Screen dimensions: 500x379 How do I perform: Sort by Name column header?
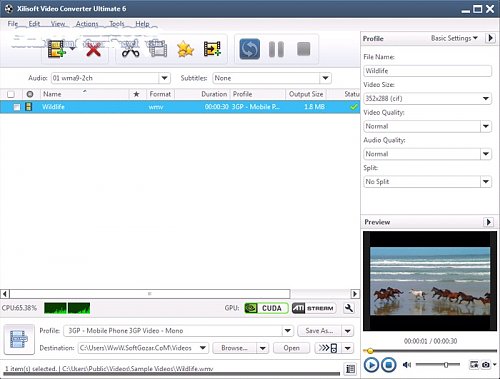coord(85,94)
